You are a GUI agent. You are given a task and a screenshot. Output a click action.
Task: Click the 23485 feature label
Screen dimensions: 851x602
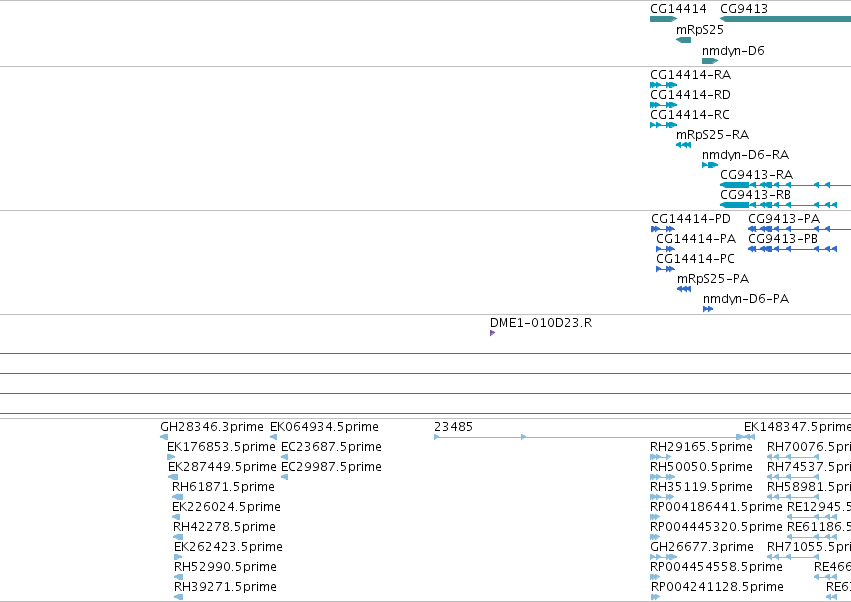pos(454,427)
